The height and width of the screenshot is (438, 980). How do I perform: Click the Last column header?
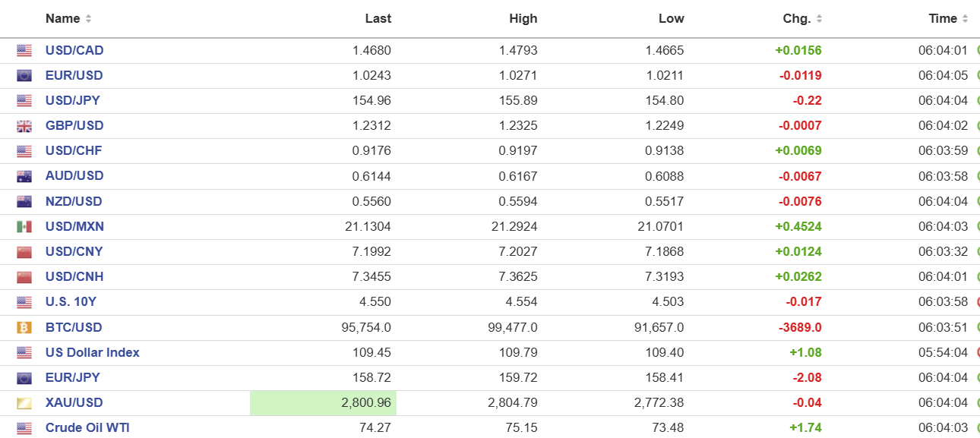pyautogui.click(x=378, y=19)
